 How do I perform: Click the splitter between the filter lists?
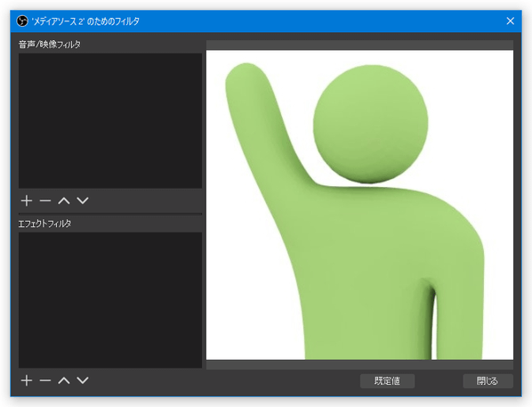click(110, 214)
